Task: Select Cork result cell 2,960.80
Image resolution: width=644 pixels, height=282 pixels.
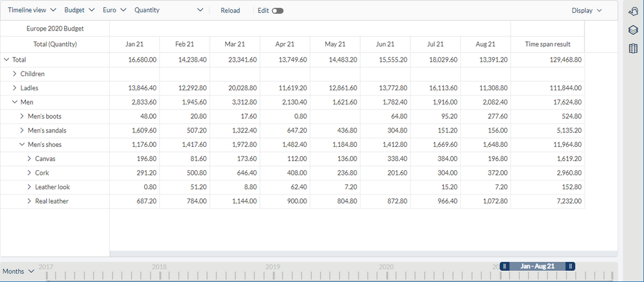Action: 547,173
